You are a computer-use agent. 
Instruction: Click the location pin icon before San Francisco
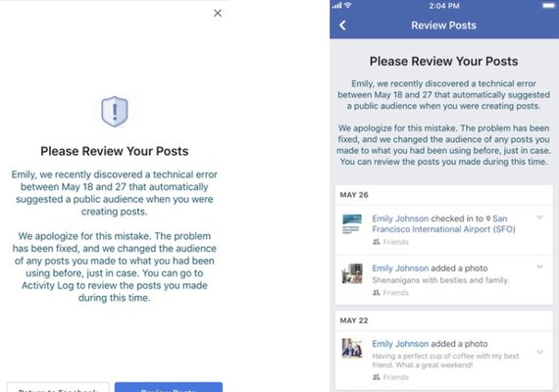488,219
